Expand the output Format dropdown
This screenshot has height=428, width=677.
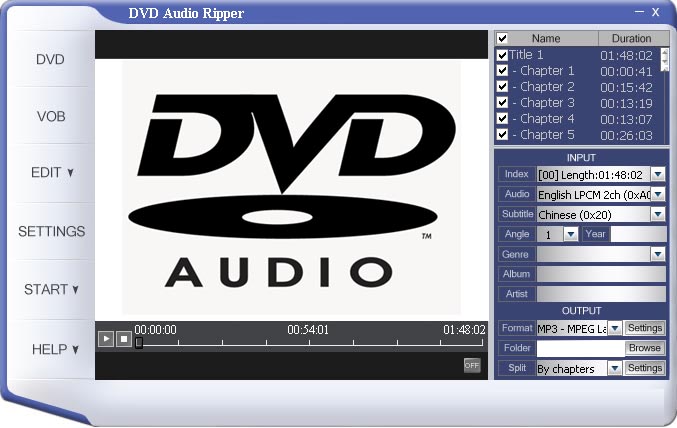click(x=615, y=328)
